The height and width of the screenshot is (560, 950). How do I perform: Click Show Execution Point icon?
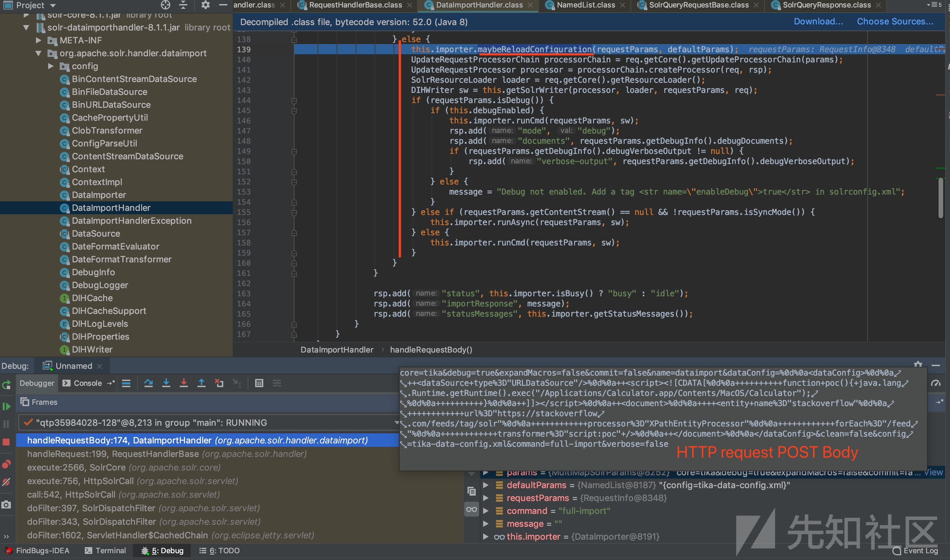click(126, 383)
